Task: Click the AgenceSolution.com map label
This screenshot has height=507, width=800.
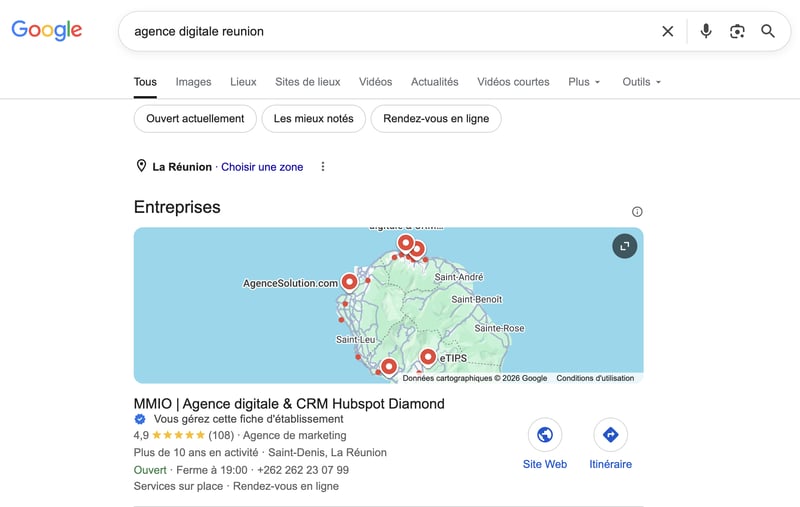Action: pos(290,283)
